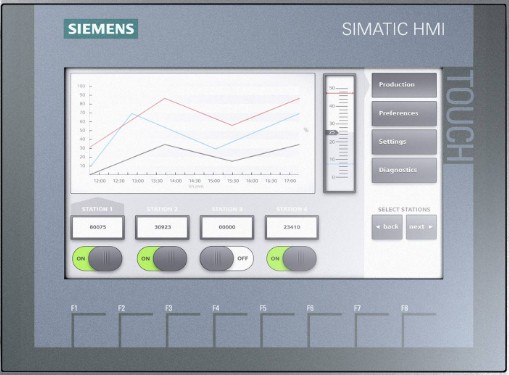The height and width of the screenshot is (375, 509).
Task: Switch off the Station 1 toggle
Action: [97, 259]
